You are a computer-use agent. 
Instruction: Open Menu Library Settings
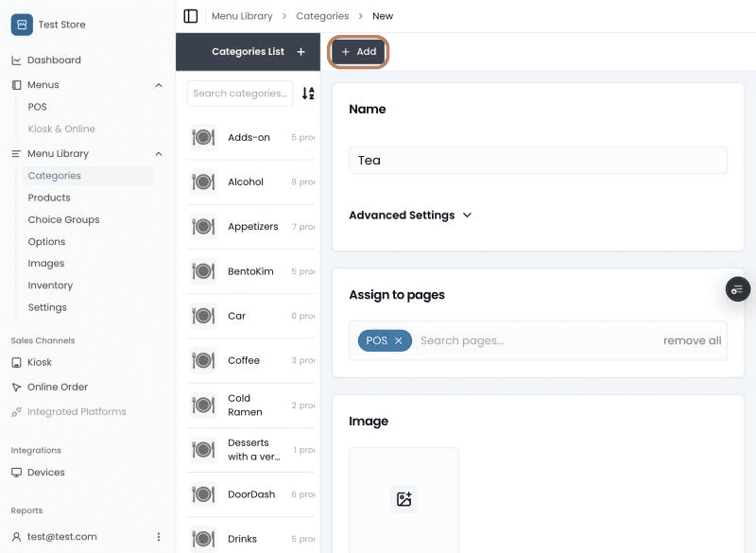[47, 307]
